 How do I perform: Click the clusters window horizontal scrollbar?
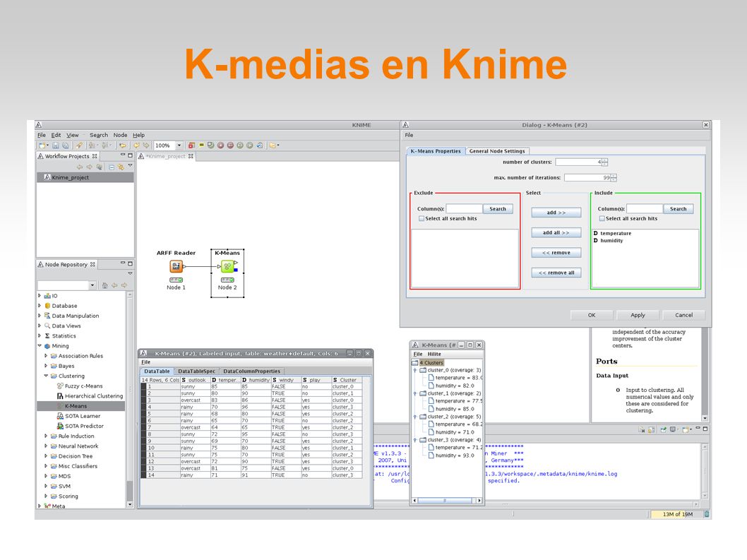(447, 501)
